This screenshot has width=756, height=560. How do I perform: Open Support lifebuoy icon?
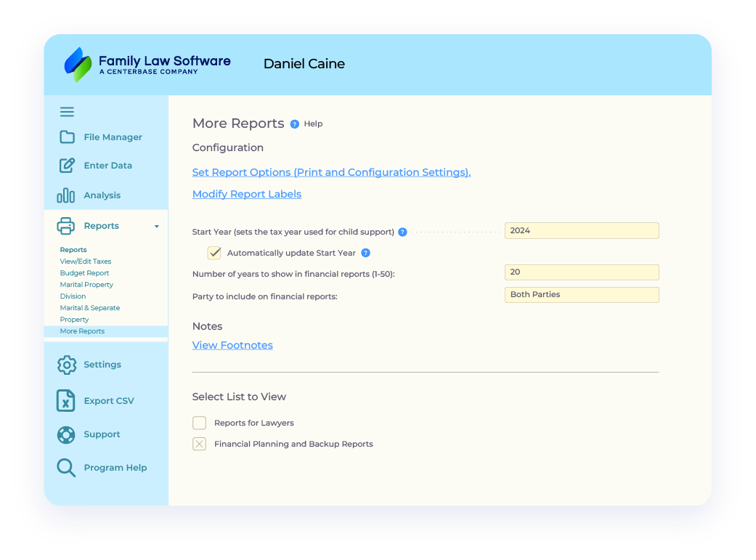pyautogui.click(x=66, y=434)
